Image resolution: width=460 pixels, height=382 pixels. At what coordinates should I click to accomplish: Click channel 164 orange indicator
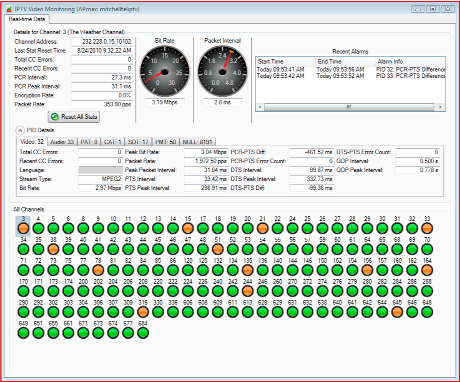pos(427,270)
